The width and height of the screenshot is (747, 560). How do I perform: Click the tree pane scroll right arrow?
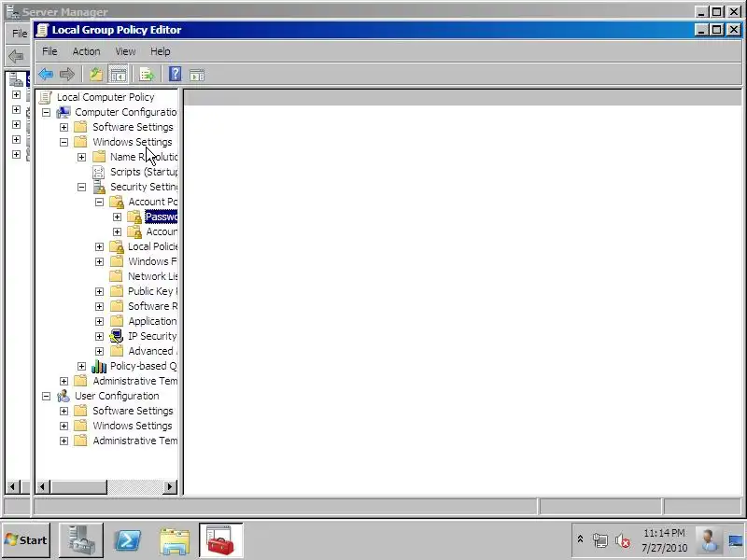[x=170, y=486]
